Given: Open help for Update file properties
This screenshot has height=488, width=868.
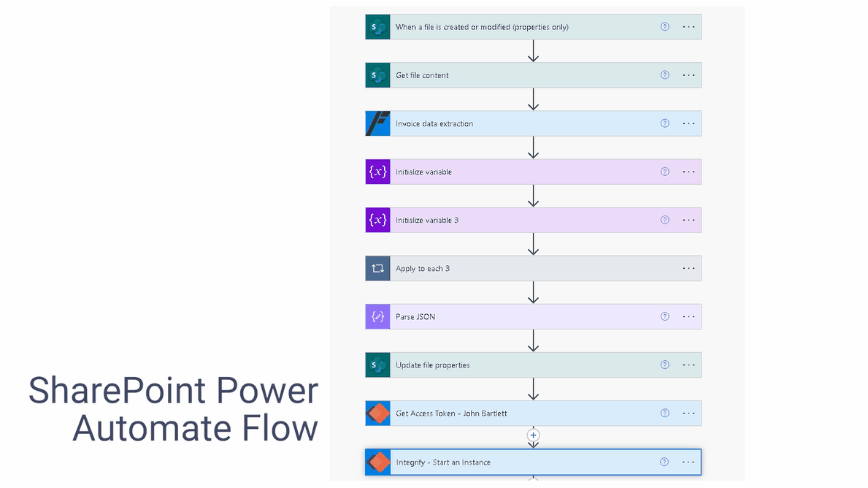Looking at the screenshot, I should pyautogui.click(x=665, y=365).
